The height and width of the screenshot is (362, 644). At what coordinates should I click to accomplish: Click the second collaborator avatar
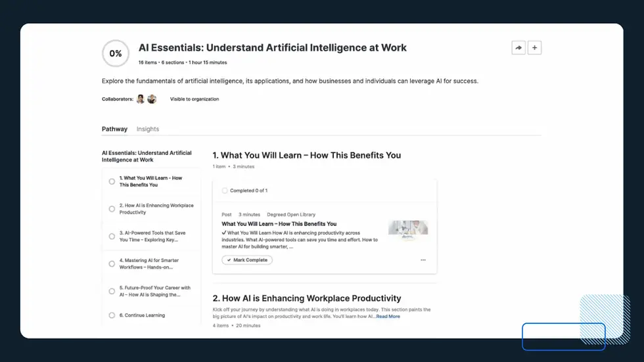152,99
